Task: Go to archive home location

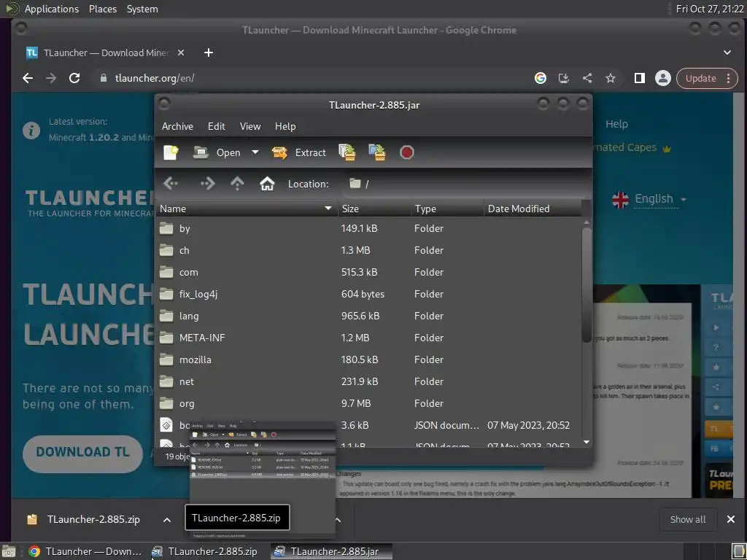Action: coord(267,184)
